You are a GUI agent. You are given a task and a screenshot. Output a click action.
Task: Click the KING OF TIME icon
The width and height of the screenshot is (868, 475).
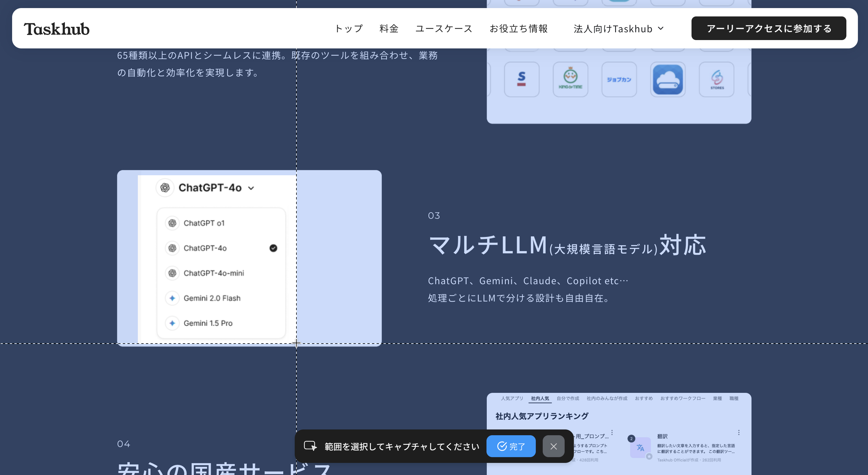pyautogui.click(x=570, y=80)
